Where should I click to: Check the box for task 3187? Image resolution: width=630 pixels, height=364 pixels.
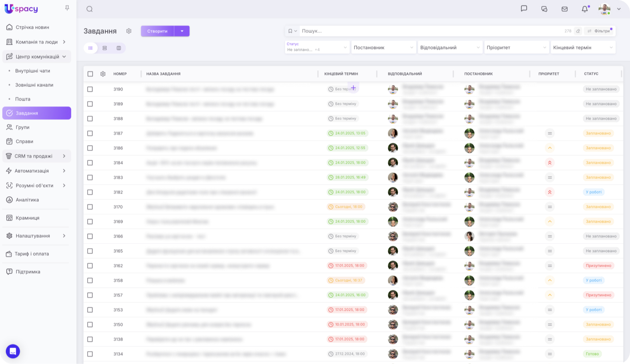(x=90, y=133)
